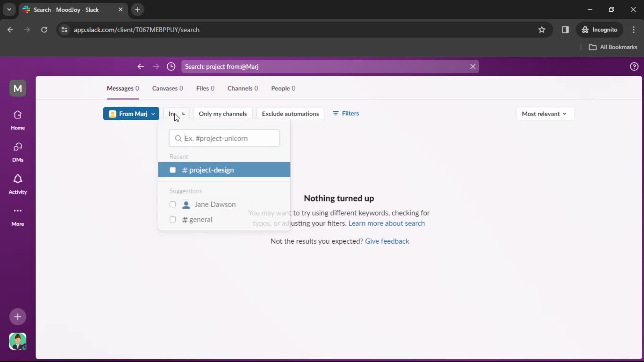Image resolution: width=644 pixels, height=362 pixels.
Task: Enable Only my channels filter
Action: coord(222,114)
